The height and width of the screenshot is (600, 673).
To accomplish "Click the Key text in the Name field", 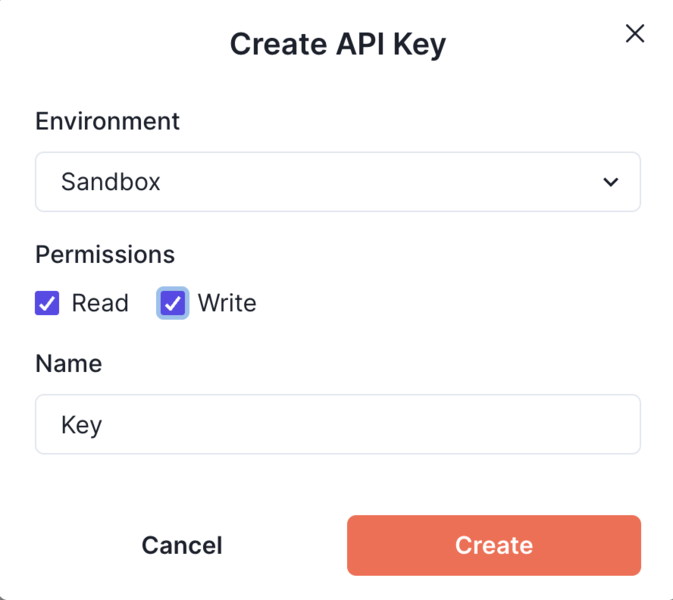I will coord(82,425).
